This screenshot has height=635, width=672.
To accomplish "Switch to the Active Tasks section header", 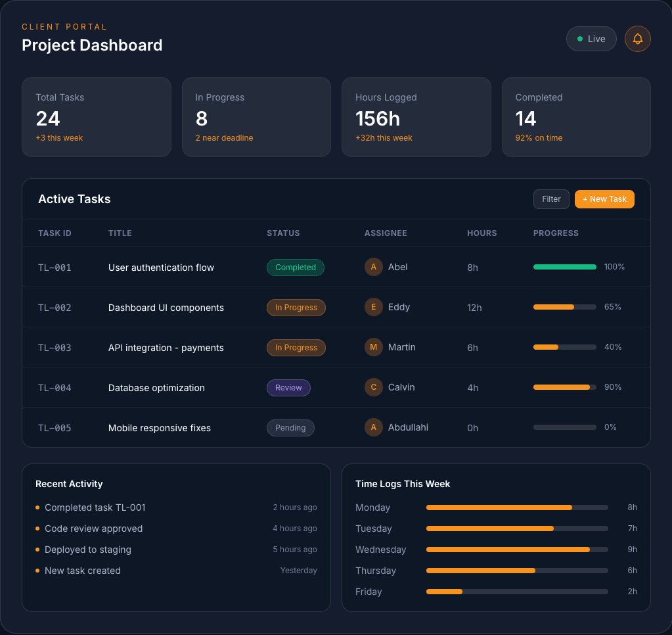I will (74, 199).
